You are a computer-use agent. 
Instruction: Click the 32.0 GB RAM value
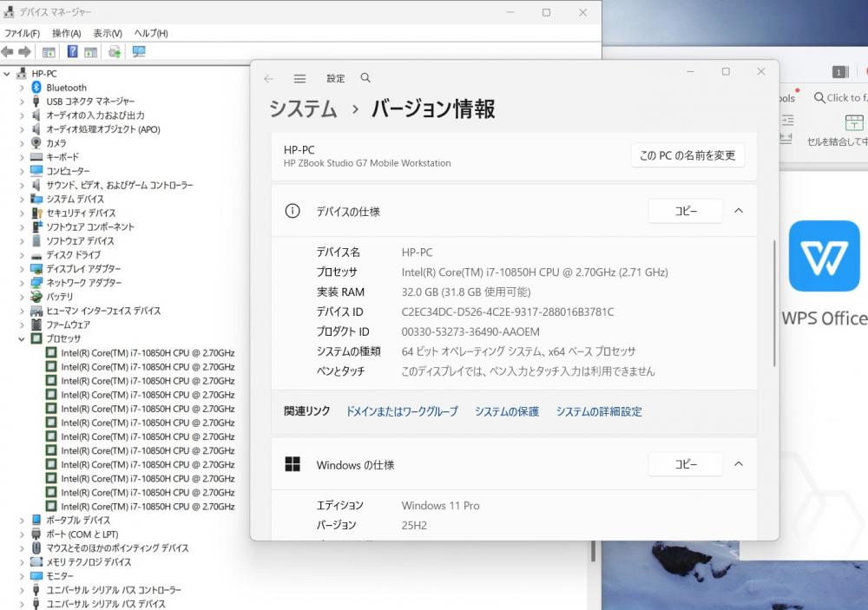[x=466, y=292]
